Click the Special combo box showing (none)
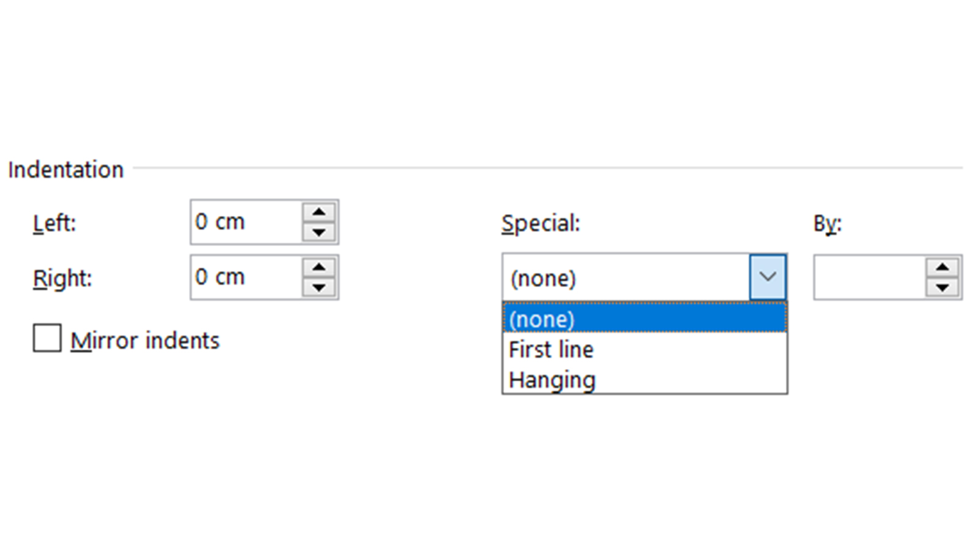The image size is (980, 551). pyautogui.click(x=626, y=277)
